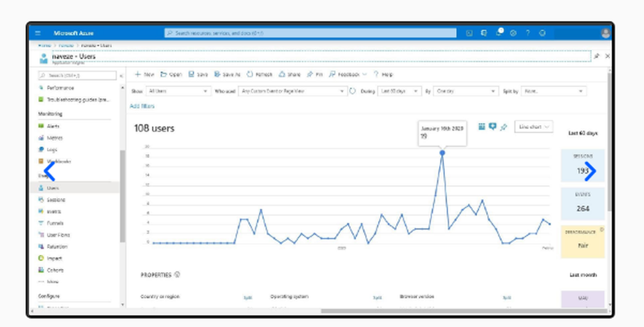Click the Open toolbar button
644x327 pixels.
[171, 74]
